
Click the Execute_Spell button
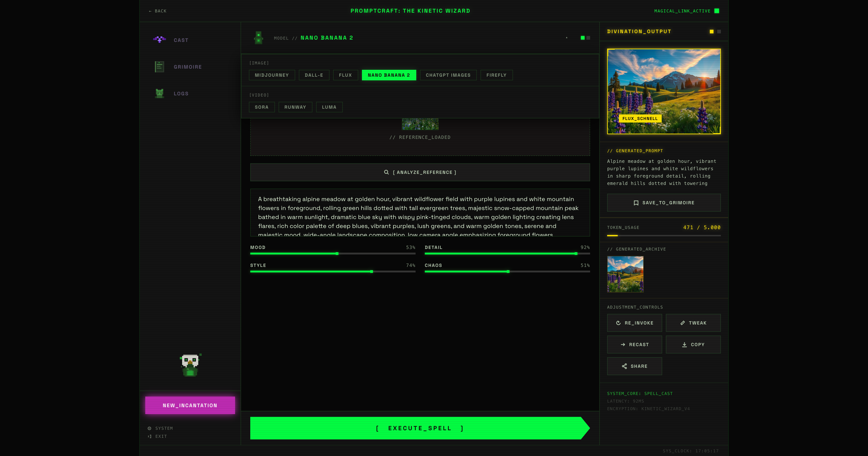420,428
